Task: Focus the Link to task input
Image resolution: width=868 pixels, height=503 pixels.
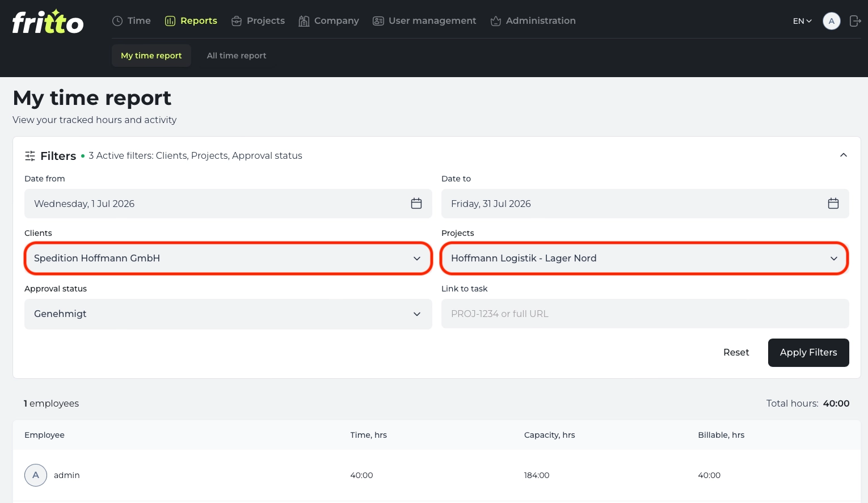Action: (645, 314)
